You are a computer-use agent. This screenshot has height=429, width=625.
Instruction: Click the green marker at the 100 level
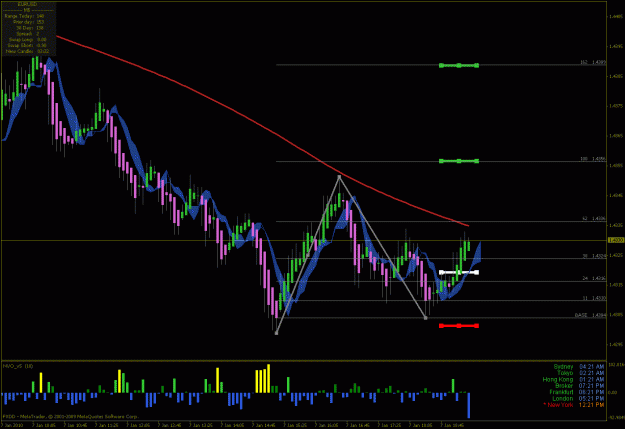coord(459,161)
